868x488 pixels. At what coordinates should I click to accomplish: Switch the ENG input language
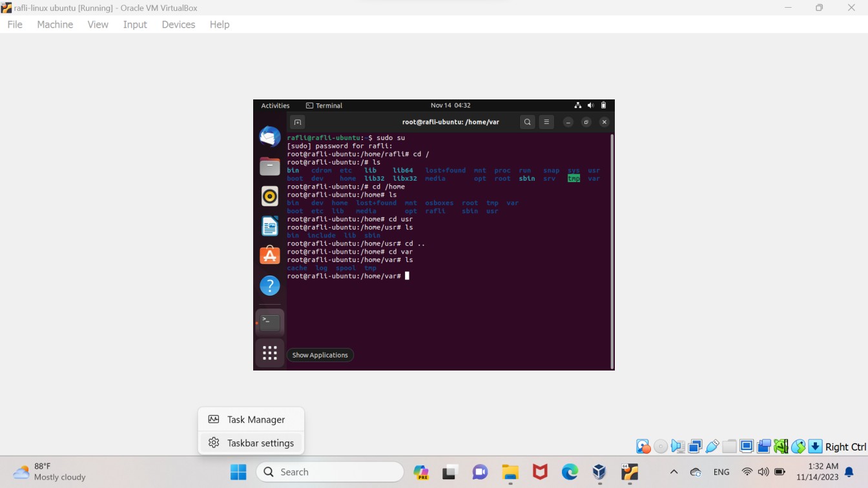coord(721,472)
